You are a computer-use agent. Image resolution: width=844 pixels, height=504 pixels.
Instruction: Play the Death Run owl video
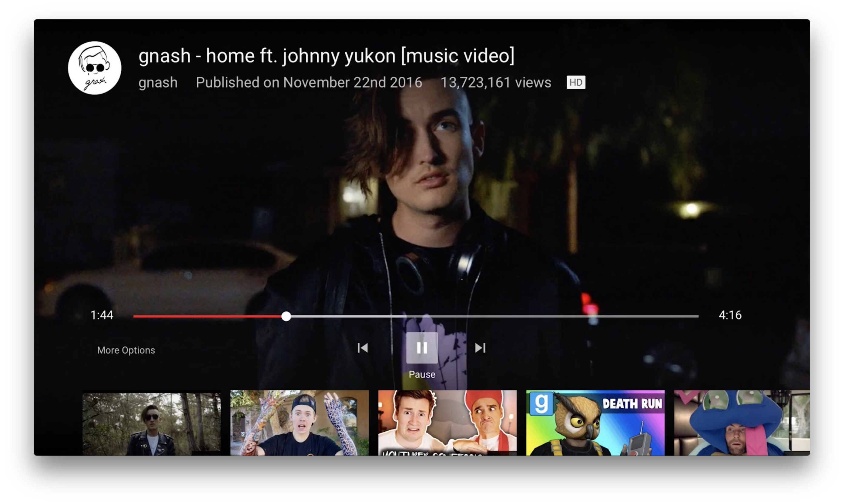coord(595,423)
